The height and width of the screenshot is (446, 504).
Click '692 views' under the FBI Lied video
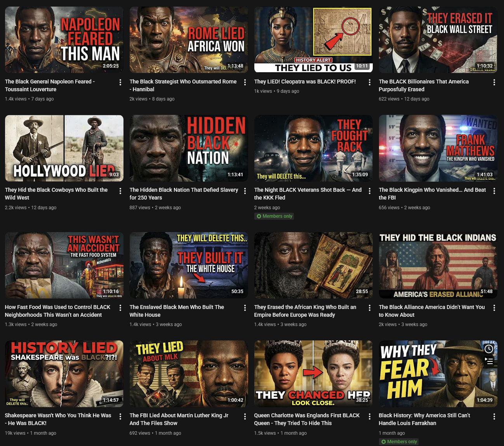tap(140, 433)
